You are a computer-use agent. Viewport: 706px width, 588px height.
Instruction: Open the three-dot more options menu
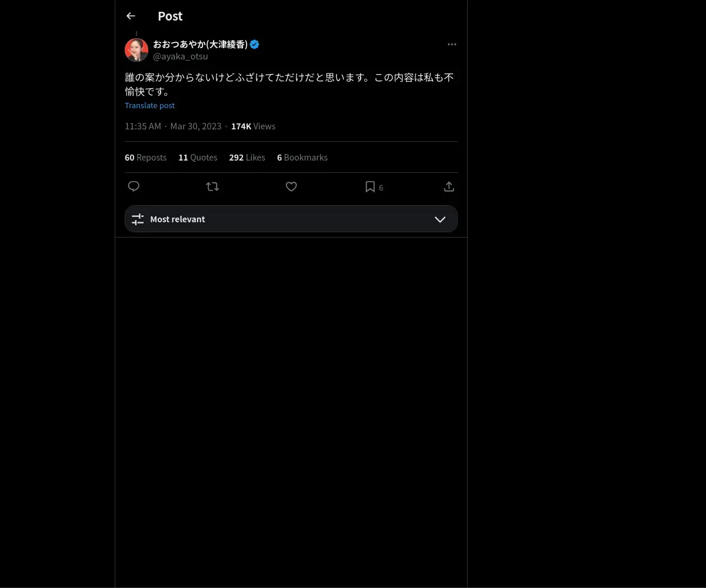pyautogui.click(x=452, y=44)
